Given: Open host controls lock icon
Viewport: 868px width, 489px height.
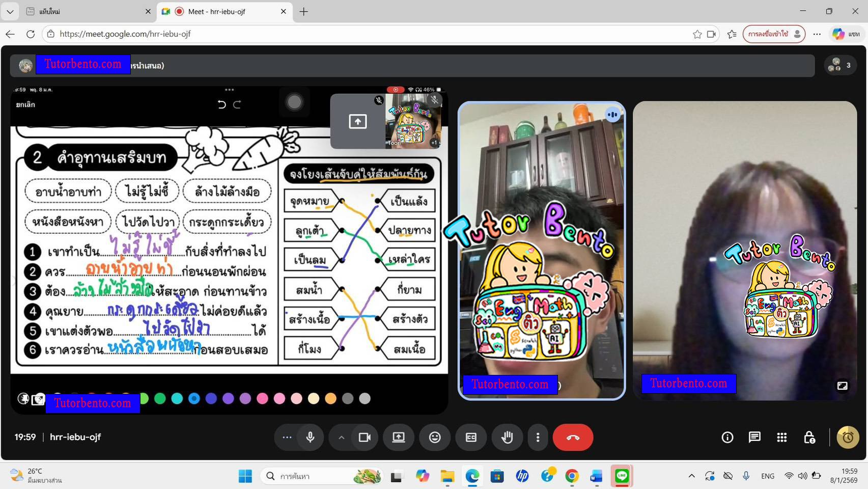Looking at the screenshot, I should point(810,437).
